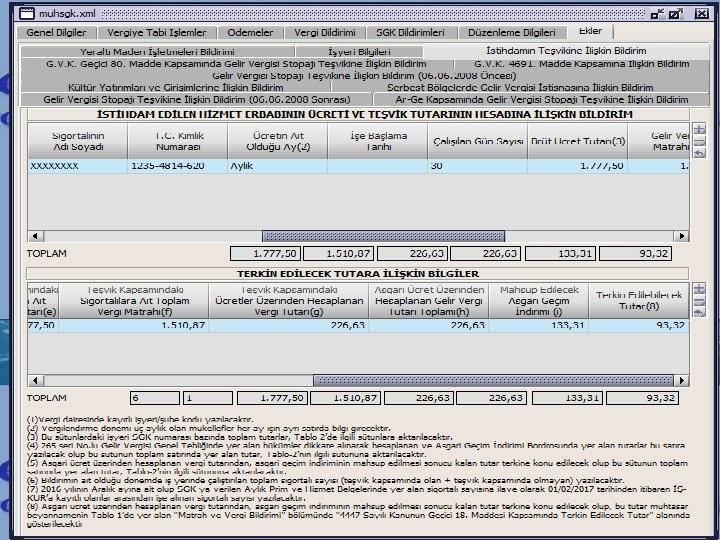Open the Düzenleme Bilgileri tab
Screen dimensions: 720x540
pos(512,33)
